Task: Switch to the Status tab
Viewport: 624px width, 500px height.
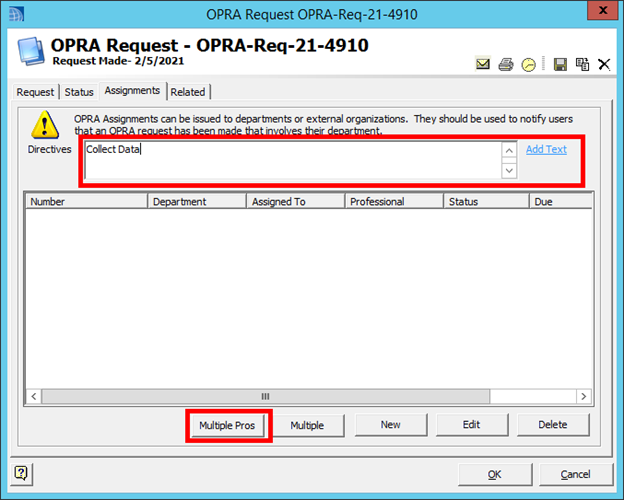Action: [x=79, y=92]
